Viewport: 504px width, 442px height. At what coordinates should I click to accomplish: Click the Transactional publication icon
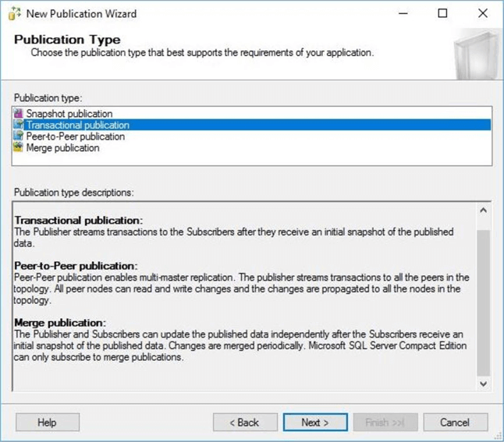(19, 125)
